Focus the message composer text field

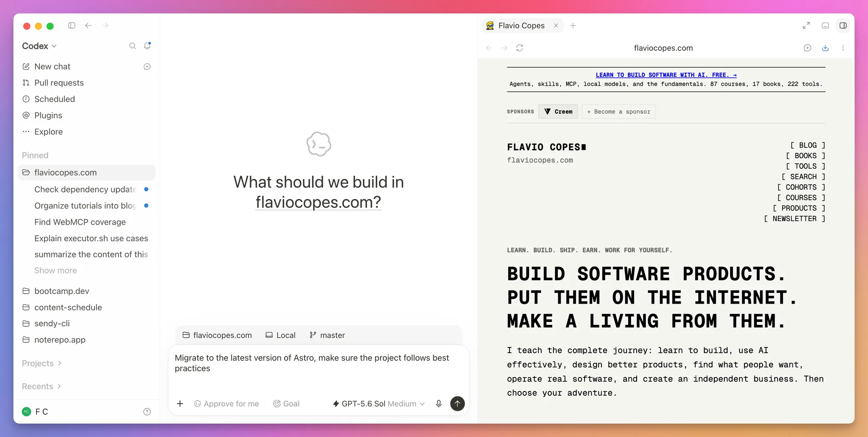point(319,368)
